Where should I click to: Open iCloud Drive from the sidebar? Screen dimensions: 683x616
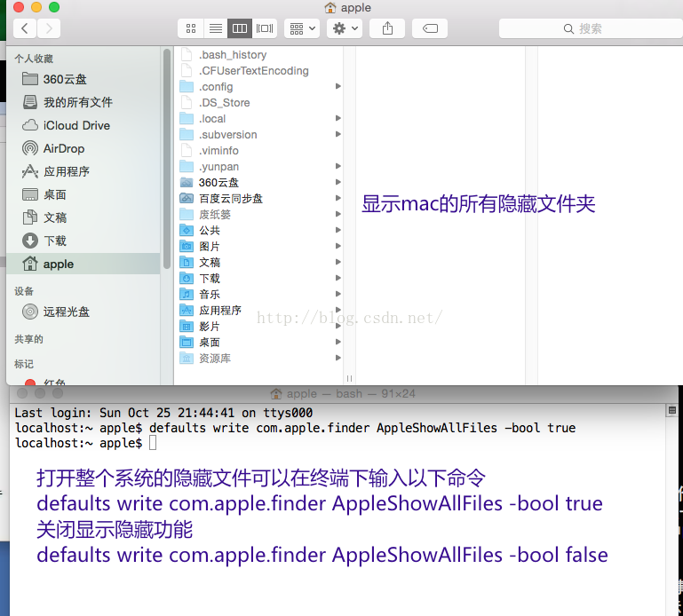[83, 125]
